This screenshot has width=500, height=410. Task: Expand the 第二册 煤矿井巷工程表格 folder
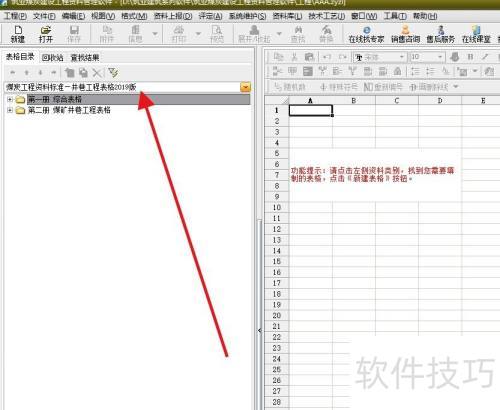click(10, 110)
